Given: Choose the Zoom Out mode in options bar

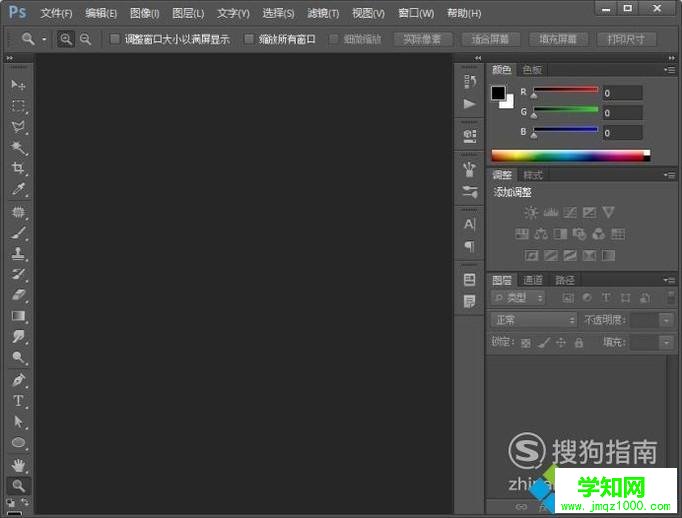Looking at the screenshot, I should [x=86, y=40].
